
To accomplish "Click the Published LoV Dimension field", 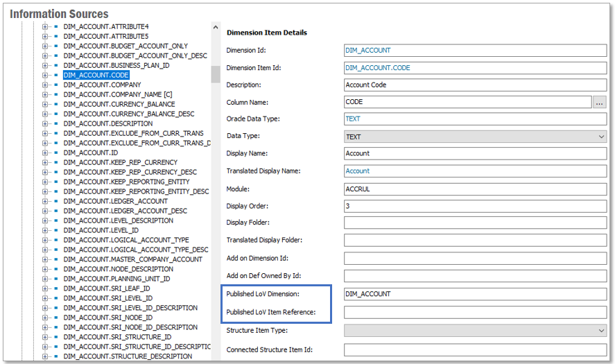I will [475, 294].
